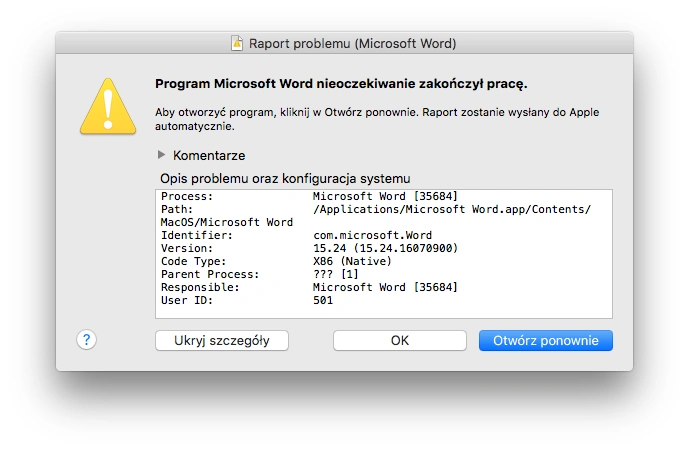Image resolution: width=689 pixels, height=451 pixels.
Task: Click the bold heading 'Program Microsoft Word nieoczekiwanie zakończył pracę.'
Action: (341, 84)
